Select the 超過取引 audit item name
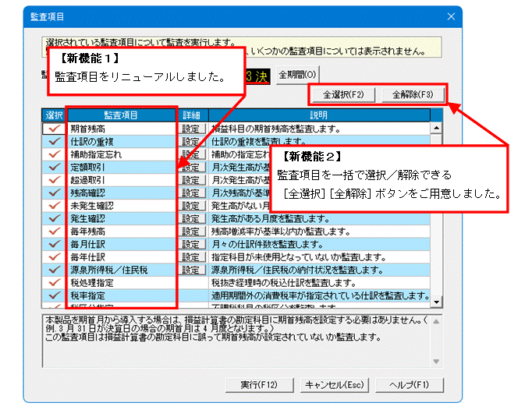This screenshot has height=410, width=532. pyautogui.click(x=88, y=180)
